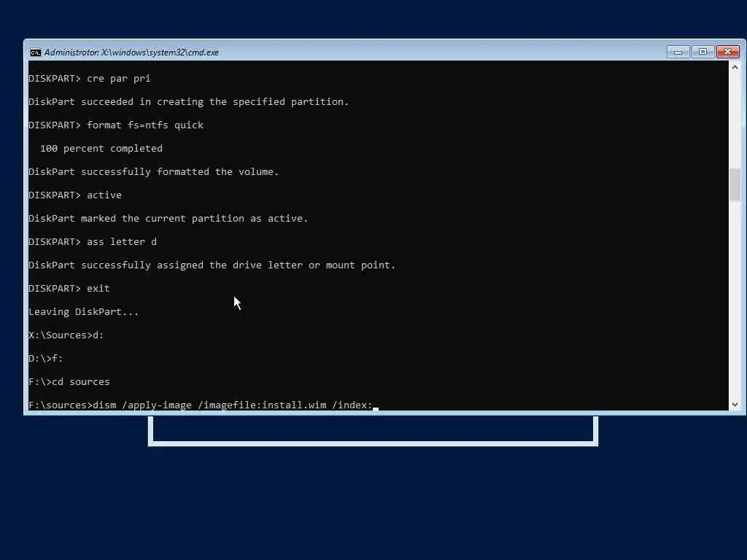Click the 'format fs=ntfs quick' command line

pos(116,125)
